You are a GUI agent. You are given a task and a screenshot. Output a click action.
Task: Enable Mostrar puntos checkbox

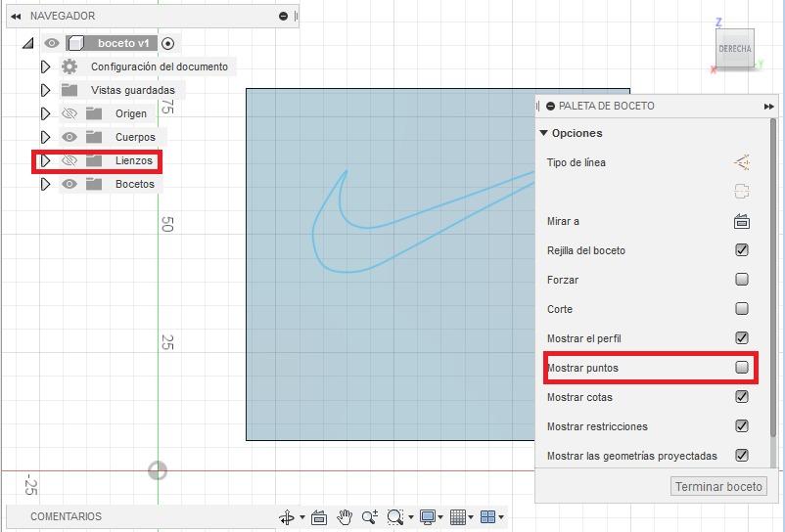tap(742, 367)
